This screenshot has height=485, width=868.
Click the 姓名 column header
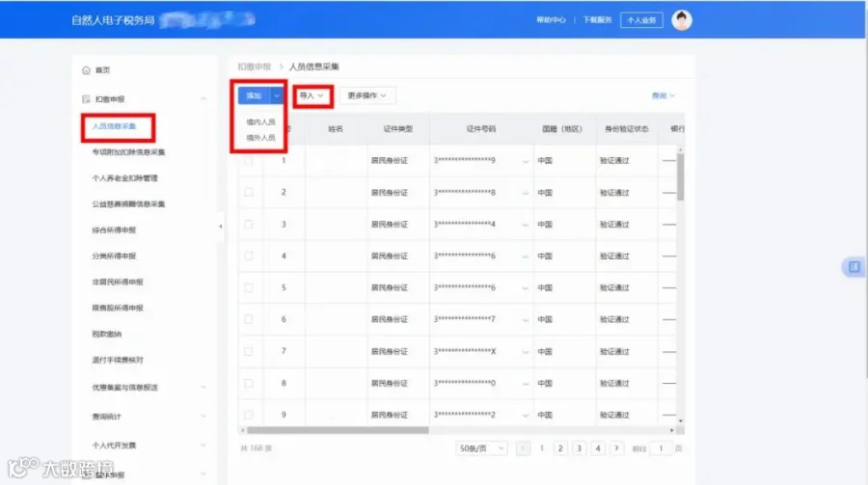click(x=336, y=129)
